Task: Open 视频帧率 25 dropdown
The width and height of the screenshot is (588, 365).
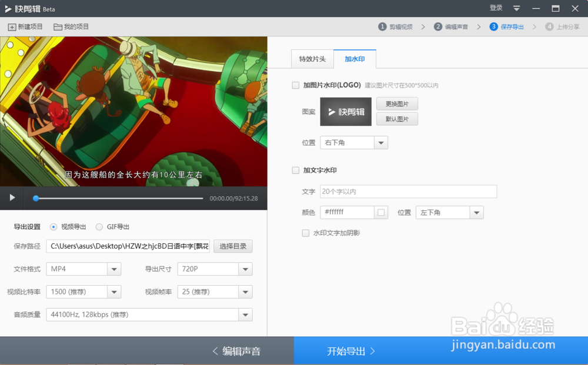Action: tap(215, 292)
